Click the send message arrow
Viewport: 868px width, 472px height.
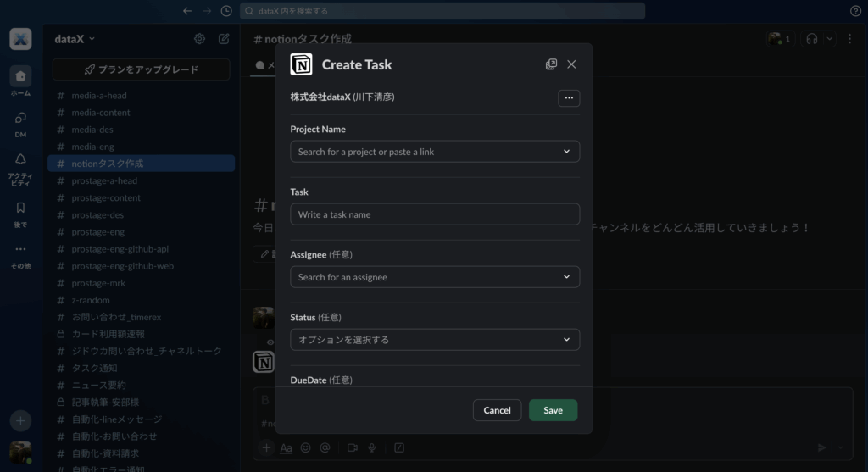[x=822, y=447]
